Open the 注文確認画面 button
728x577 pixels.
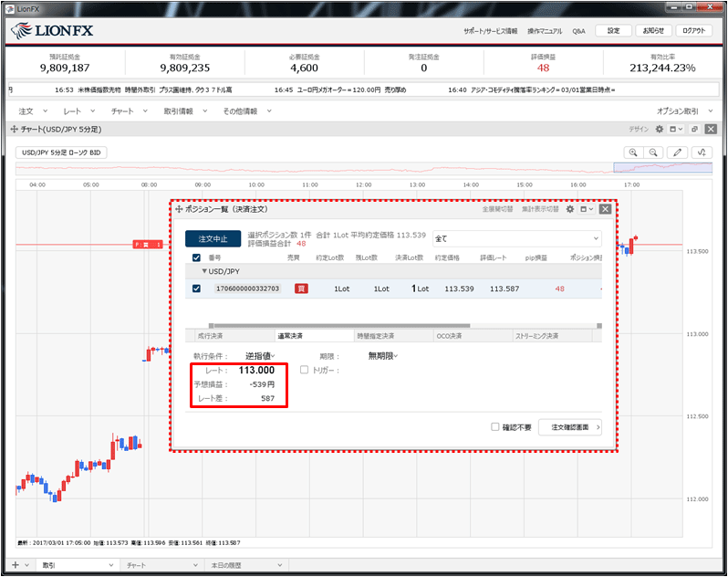point(570,427)
